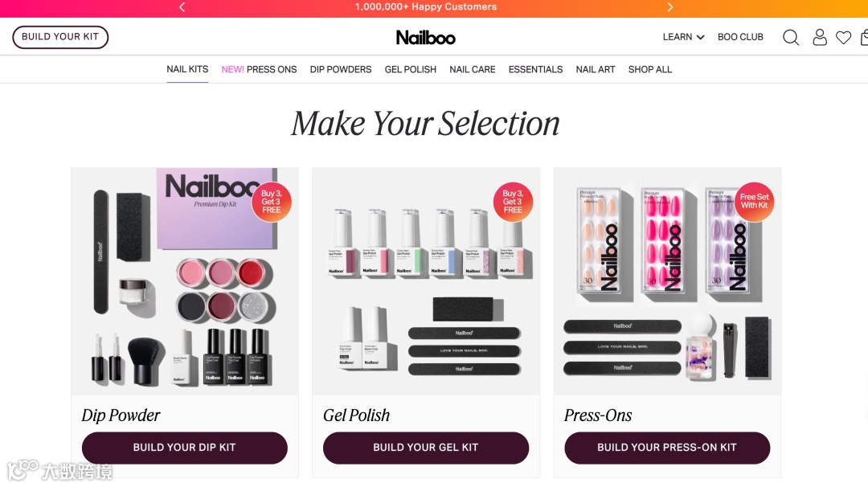This screenshot has width=868, height=487.
Task: Open the search magnifier icon
Action: click(x=791, y=38)
